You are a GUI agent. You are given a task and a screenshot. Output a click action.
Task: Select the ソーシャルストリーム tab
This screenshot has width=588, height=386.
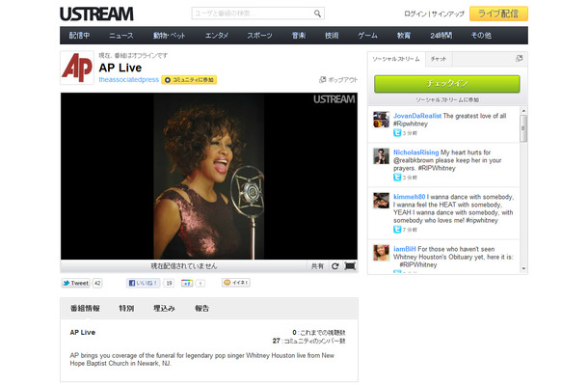coord(396,59)
